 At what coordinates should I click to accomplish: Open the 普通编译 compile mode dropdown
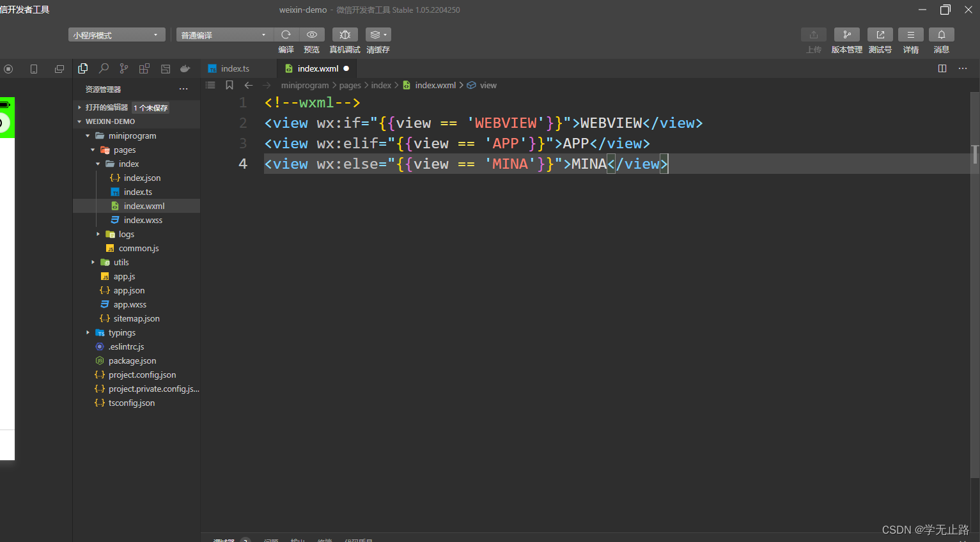pos(225,35)
